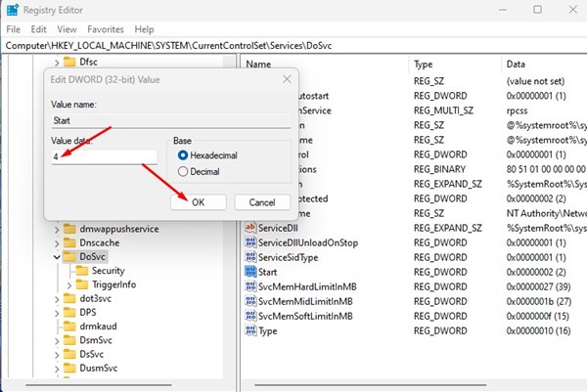Select the DoSvc folder icon
587x392 pixels.
pos(70,256)
